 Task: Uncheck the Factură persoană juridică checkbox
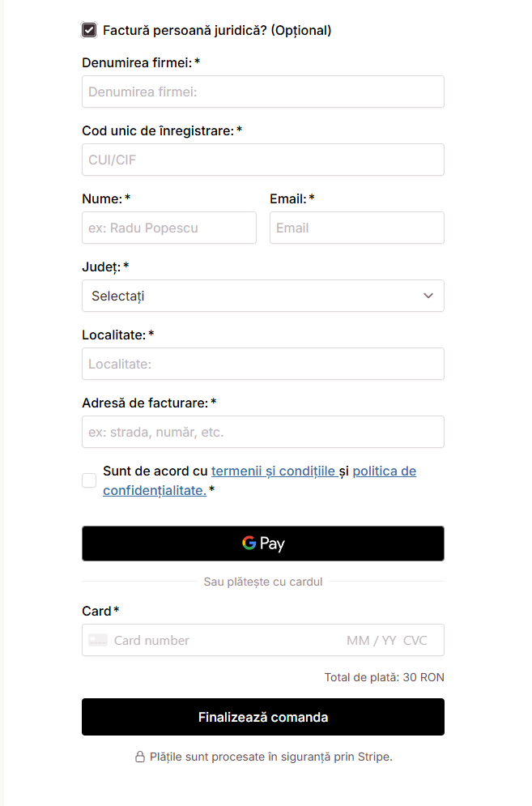(x=89, y=31)
